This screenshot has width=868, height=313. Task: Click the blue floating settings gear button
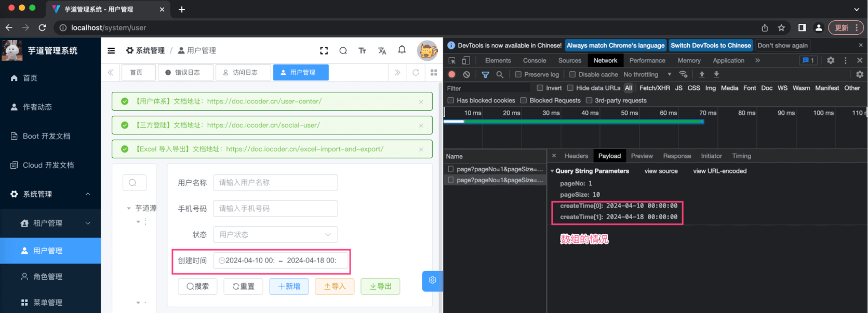[x=432, y=280]
